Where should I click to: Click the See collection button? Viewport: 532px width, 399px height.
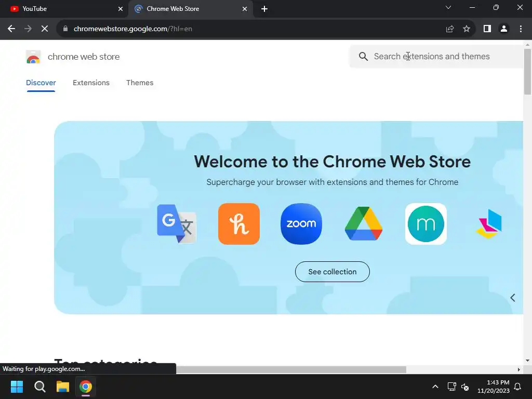pos(332,272)
